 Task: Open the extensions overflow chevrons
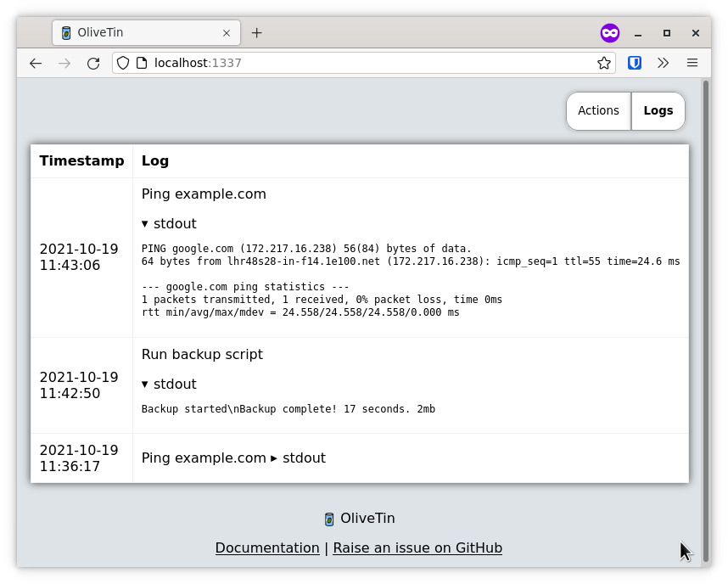pos(663,63)
